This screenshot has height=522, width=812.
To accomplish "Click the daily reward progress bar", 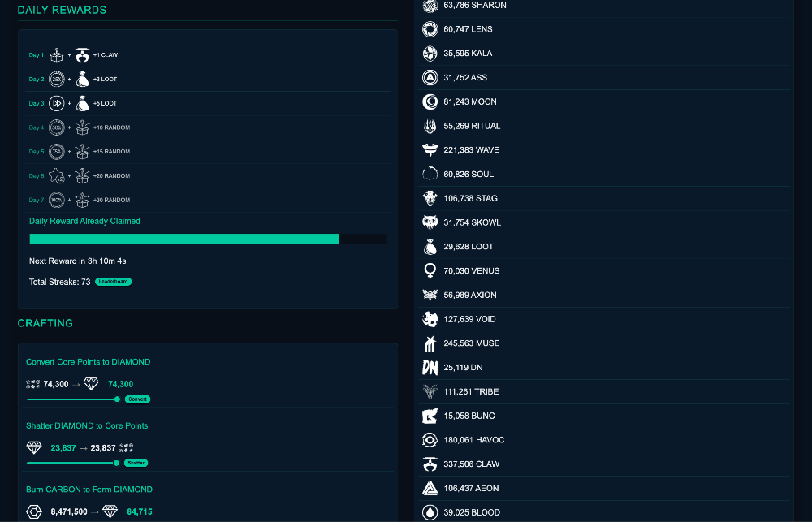I will click(x=208, y=239).
